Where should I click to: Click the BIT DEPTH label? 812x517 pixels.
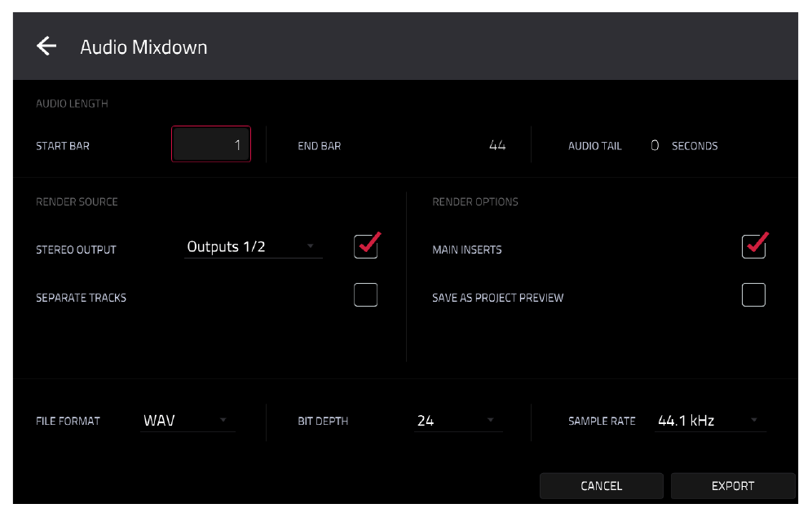click(x=323, y=421)
